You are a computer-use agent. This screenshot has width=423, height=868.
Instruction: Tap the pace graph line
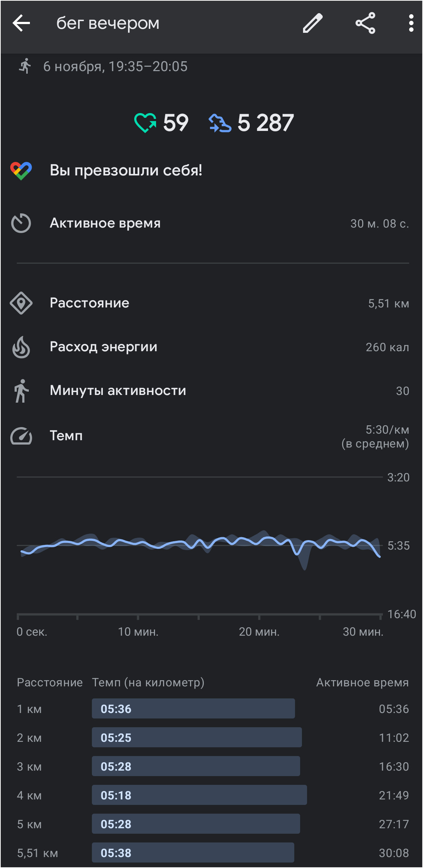(201, 544)
